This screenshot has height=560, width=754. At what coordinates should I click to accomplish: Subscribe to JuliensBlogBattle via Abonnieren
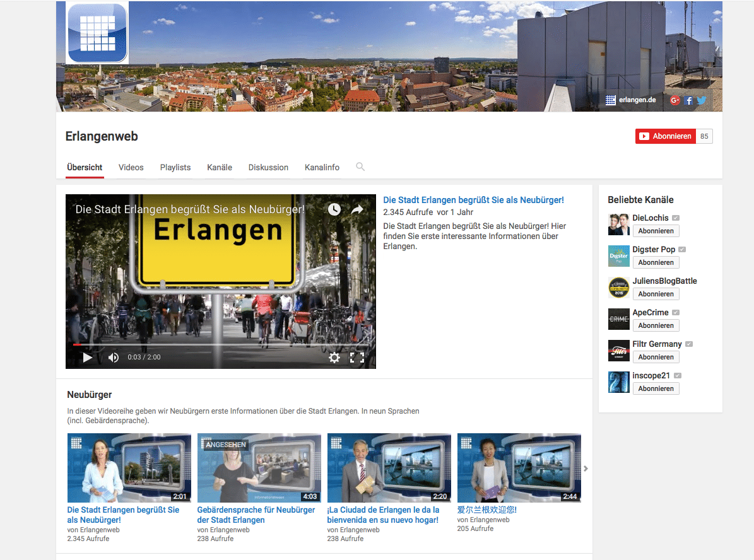pos(656,294)
